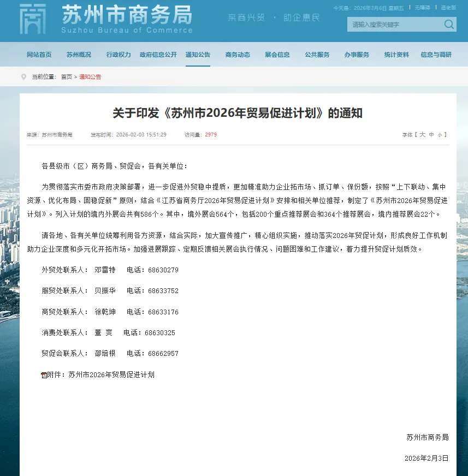This screenshot has height=476, width=468.
Task: Click the location pin icon in breadcrumb
Action: tap(23, 77)
